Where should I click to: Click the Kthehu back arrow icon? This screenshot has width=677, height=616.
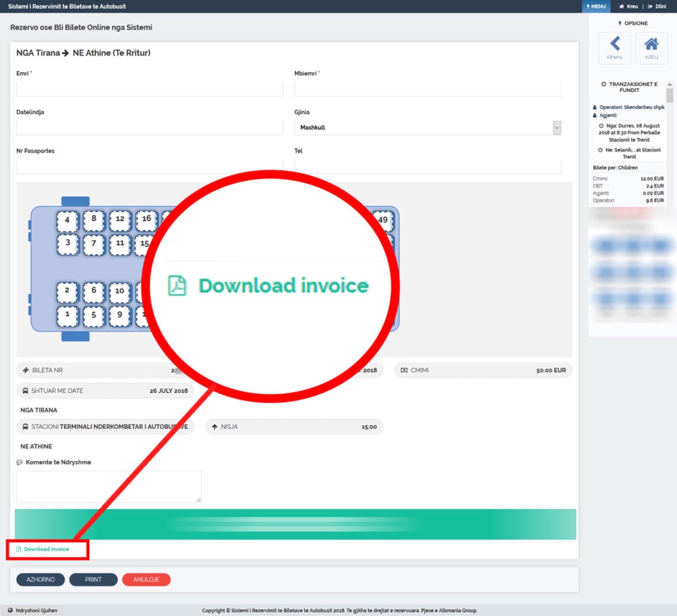tap(615, 44)
